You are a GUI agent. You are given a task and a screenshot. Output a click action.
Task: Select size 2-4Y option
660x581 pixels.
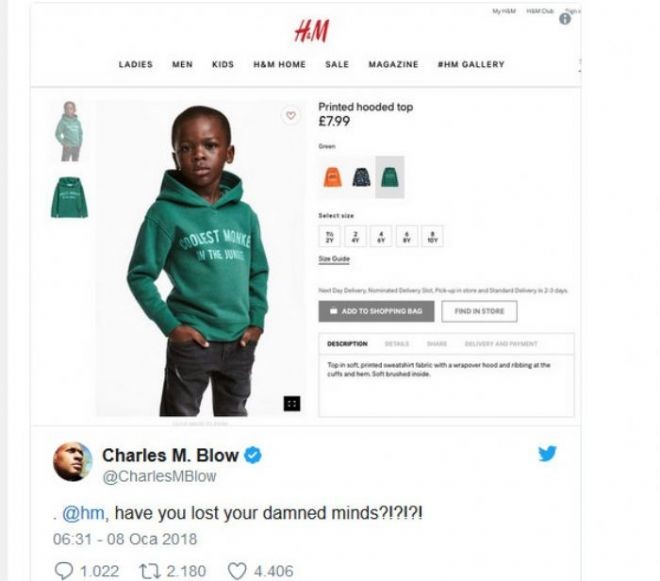pos(355,236)
